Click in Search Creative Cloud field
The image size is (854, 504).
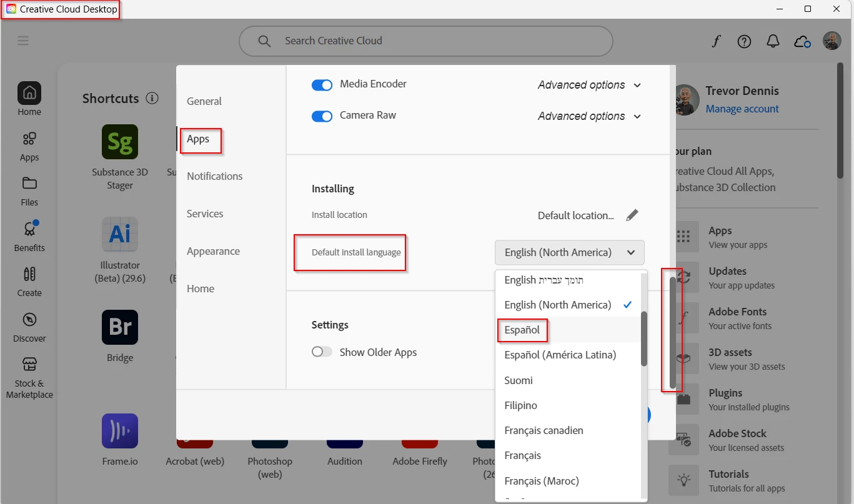(425, 41)
